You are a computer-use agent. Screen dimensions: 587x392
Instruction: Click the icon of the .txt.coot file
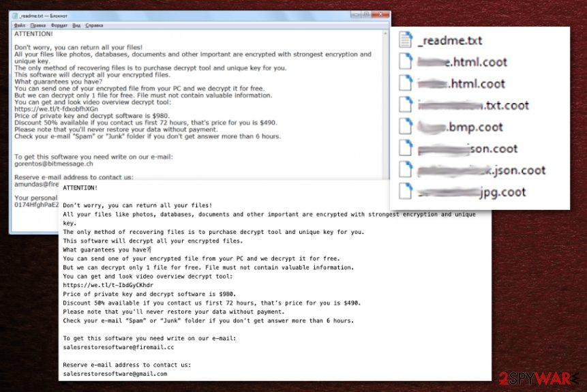[406, 105]
